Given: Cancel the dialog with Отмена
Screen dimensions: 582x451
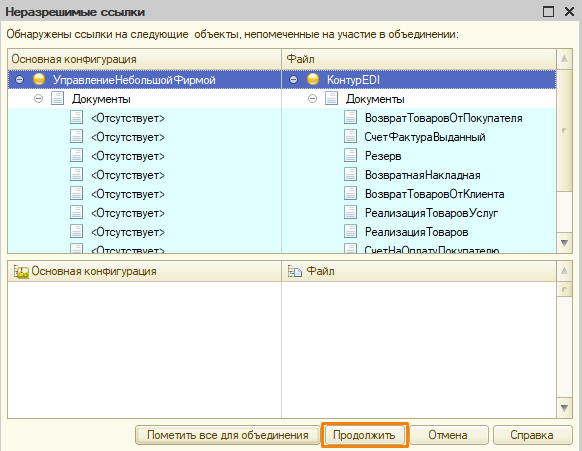Looking at the screenshot, I should click(x=448, y=435).
